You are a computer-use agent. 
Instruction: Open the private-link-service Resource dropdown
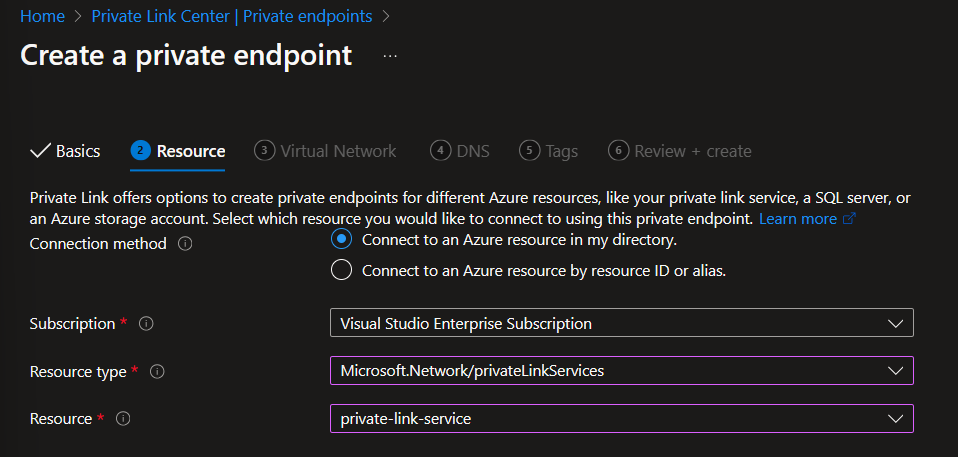click(621, 419)
